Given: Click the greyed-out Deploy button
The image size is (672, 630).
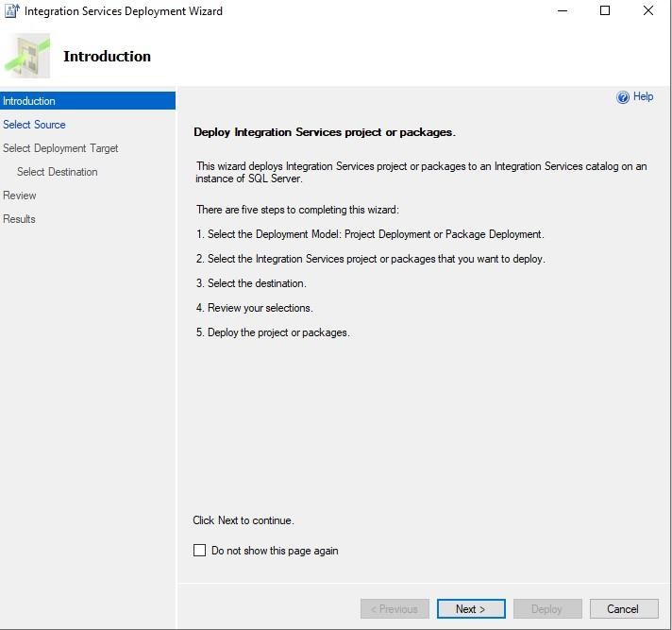Looking at the screenshot, I should pos(547,609).
